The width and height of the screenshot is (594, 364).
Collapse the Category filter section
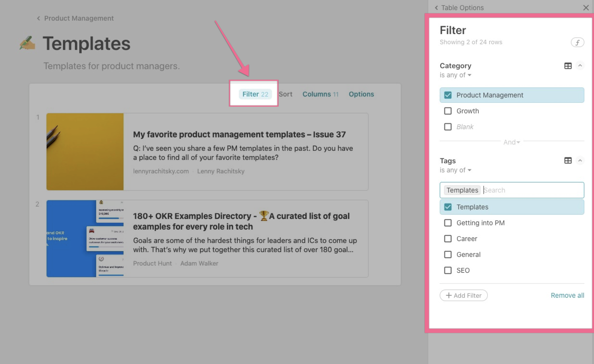click(580, 66)
